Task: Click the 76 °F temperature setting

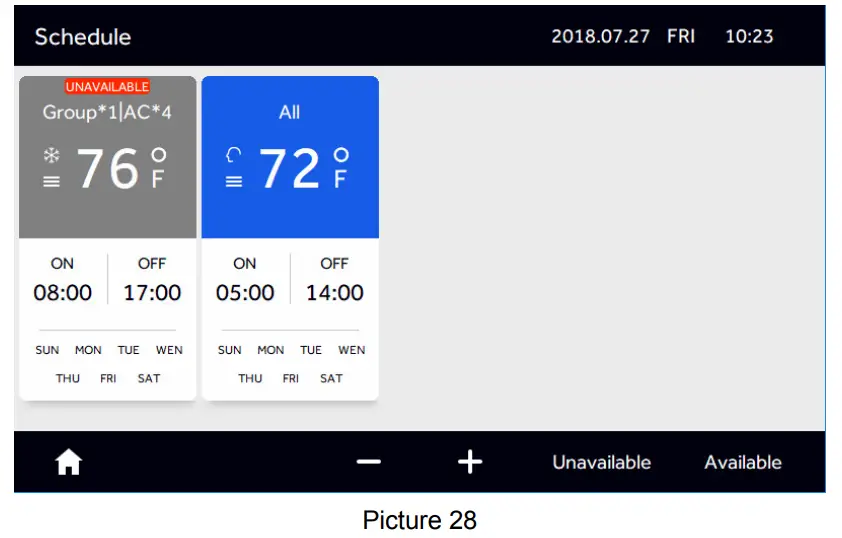Action: pos(108,168)
